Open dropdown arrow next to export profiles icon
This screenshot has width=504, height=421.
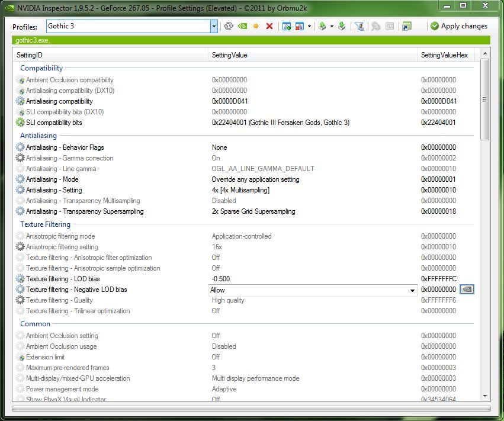(332, 27)
